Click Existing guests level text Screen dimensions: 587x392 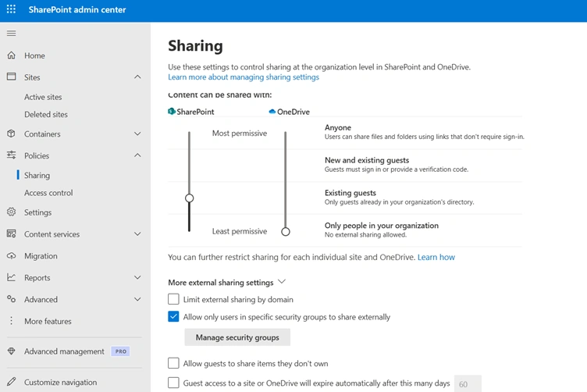pos(350,193)
